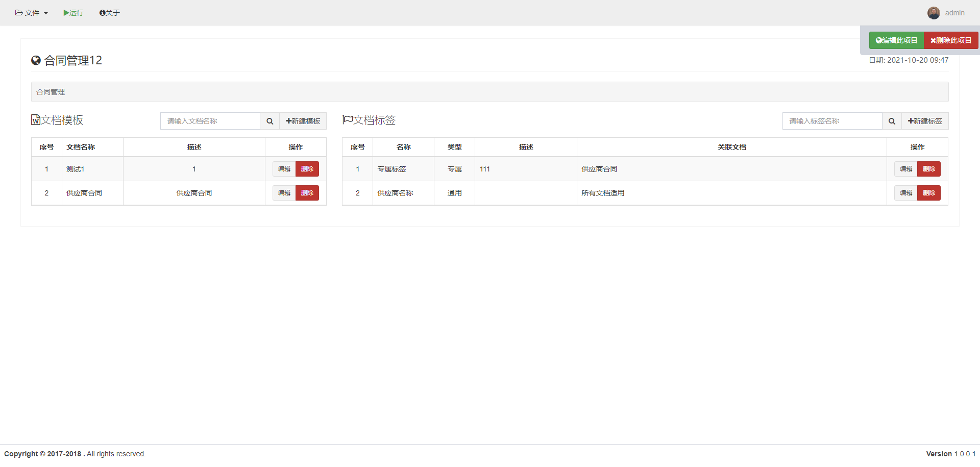Delete the 专属标签 tag row
980x467 pixels.
(929, 169)
